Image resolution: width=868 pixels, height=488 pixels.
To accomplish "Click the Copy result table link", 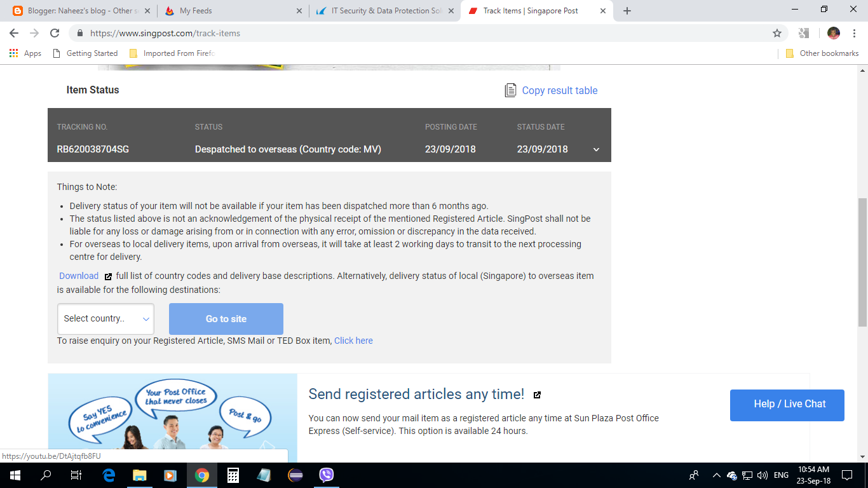I will (x=560, y=90).
